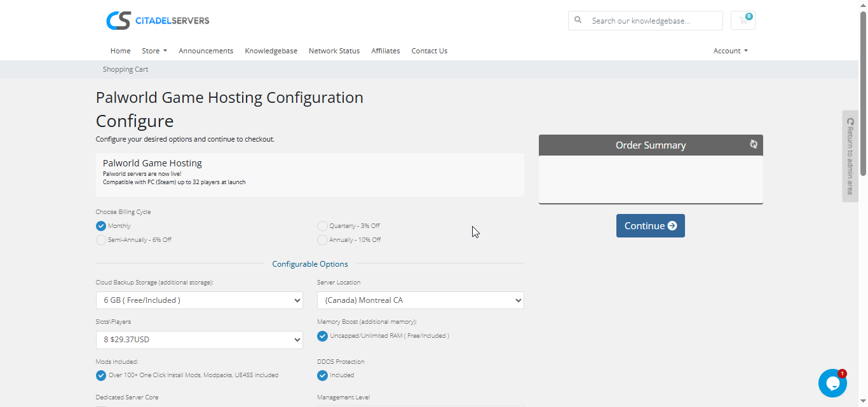The image size is (868, 407).
Task: Select Monthly billing cycle
Action: coord(101,226)
